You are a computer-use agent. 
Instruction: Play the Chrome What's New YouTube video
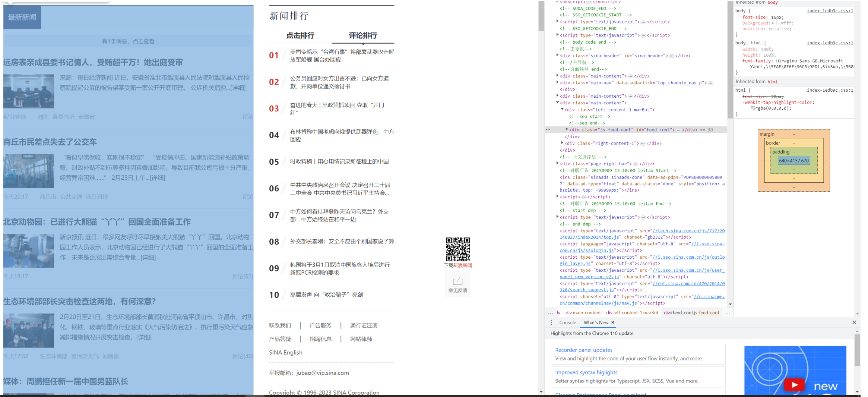coord(794,385)
